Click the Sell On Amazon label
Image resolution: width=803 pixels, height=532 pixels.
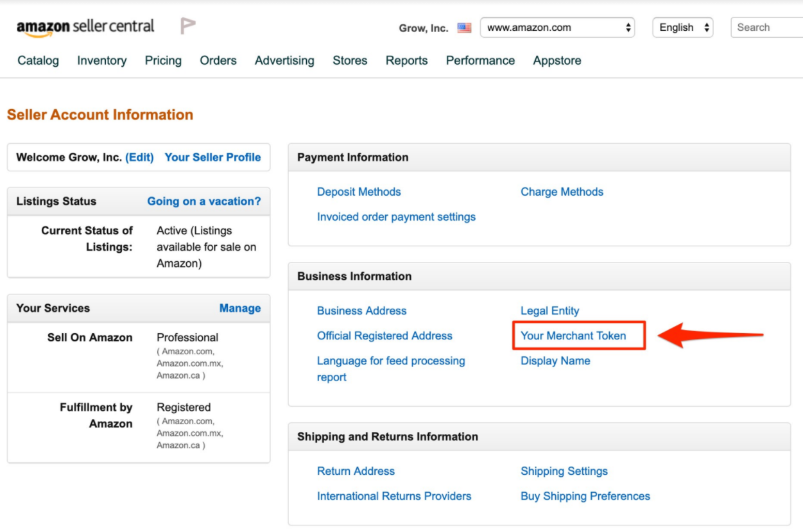click(90, 338)
